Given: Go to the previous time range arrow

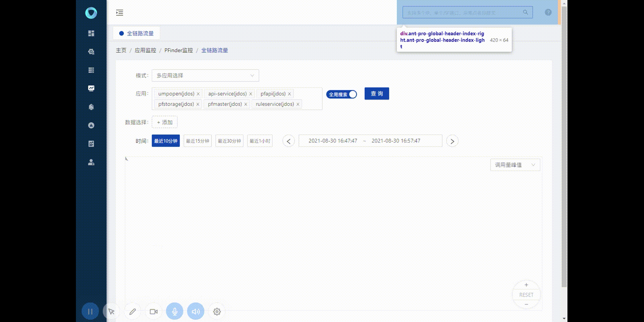Looking at the screenshot, I should point(288,141).
